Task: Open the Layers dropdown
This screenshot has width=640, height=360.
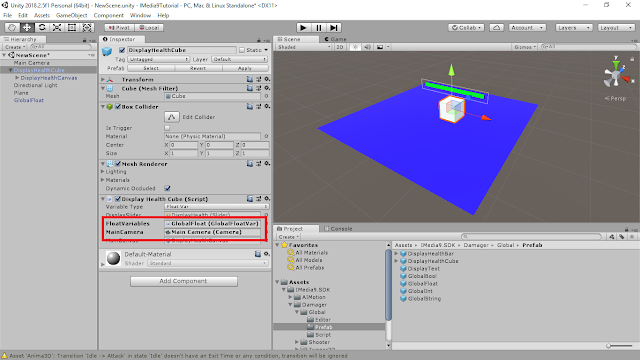Action: click(573, 28)
